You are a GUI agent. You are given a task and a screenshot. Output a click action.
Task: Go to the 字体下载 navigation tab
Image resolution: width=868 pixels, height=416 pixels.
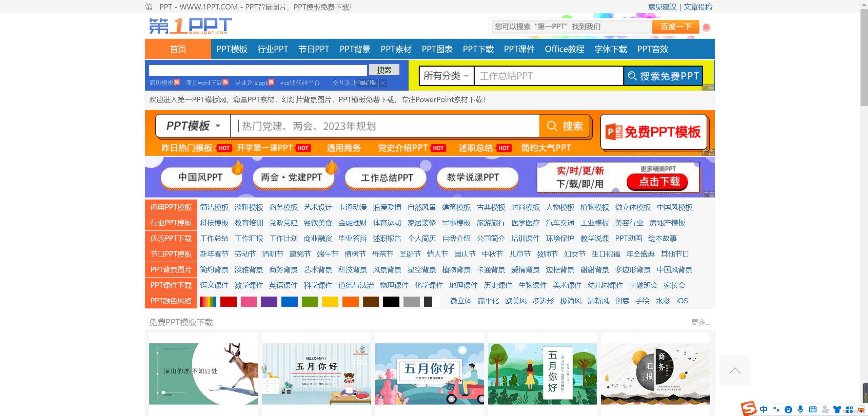(610, 49)
